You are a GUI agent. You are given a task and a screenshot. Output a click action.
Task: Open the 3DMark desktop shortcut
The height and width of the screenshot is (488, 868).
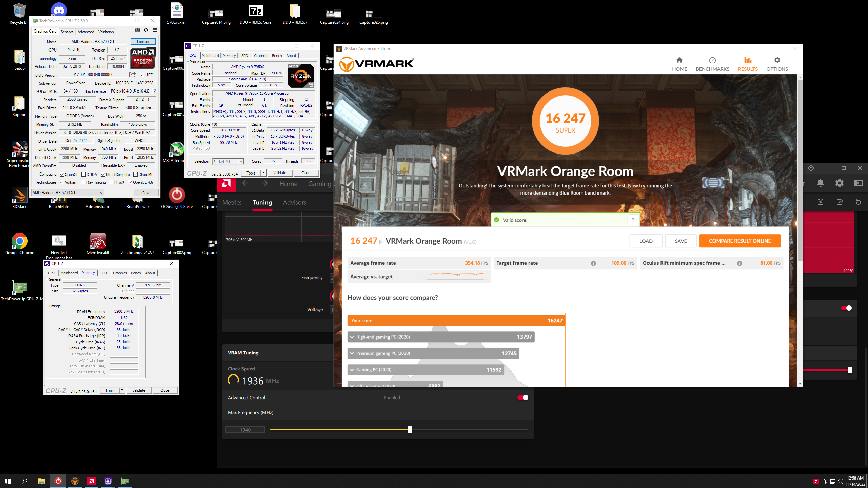click(19, 198)
